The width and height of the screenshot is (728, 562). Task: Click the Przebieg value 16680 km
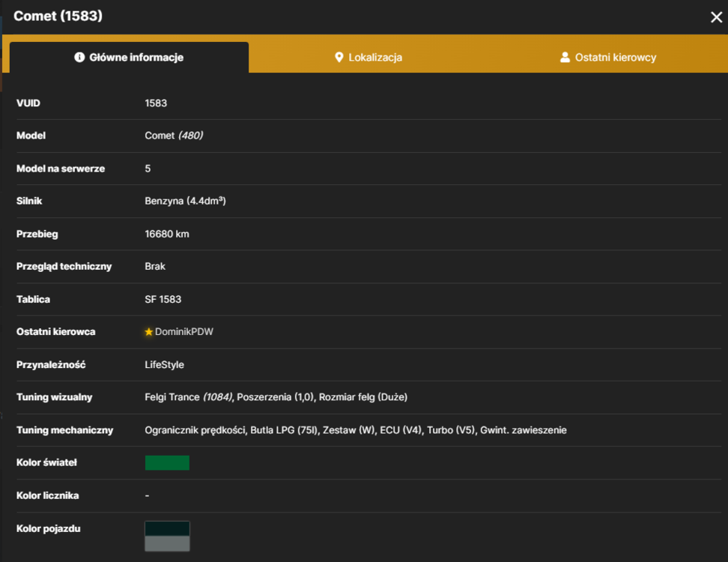[x=167, y=234]
